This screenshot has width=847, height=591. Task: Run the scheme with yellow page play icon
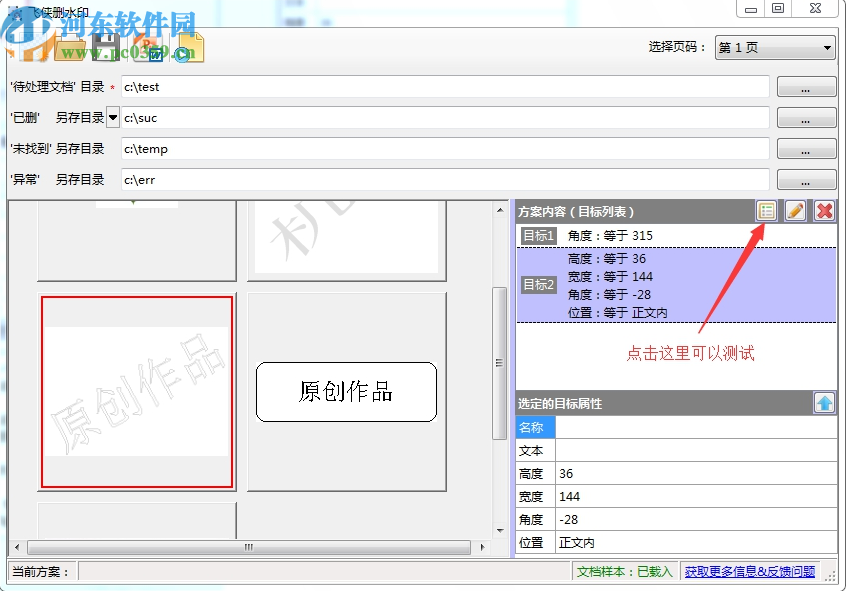point(189,48)
